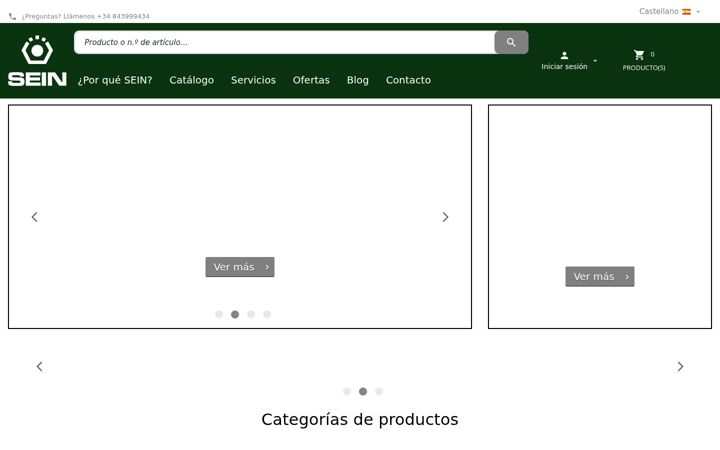Click the cart item count 0
This screenshot has width=720, height=450.
[652, 54]
